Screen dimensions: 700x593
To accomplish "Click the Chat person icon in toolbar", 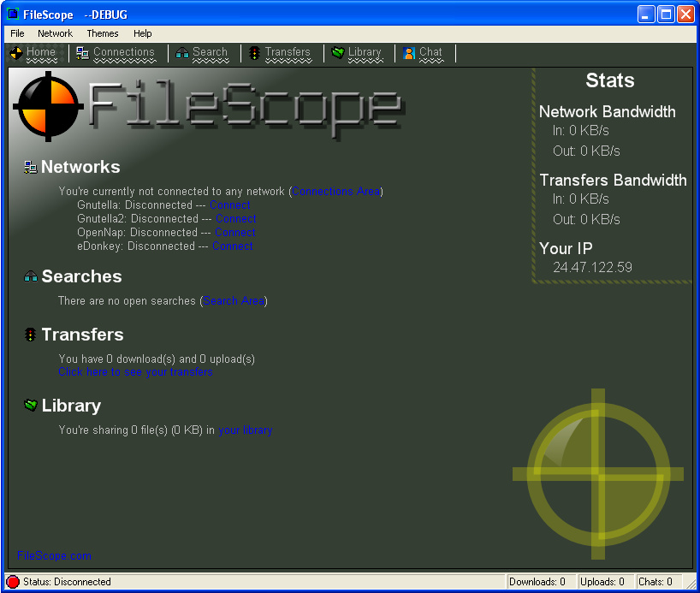I will tap(408, 53).
